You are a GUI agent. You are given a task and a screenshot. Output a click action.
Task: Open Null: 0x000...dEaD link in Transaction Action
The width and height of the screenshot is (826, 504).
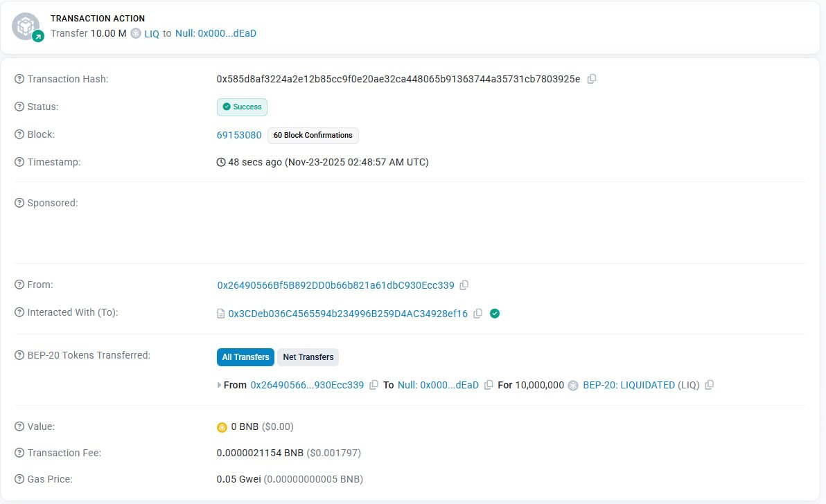[x=216, y=33]
